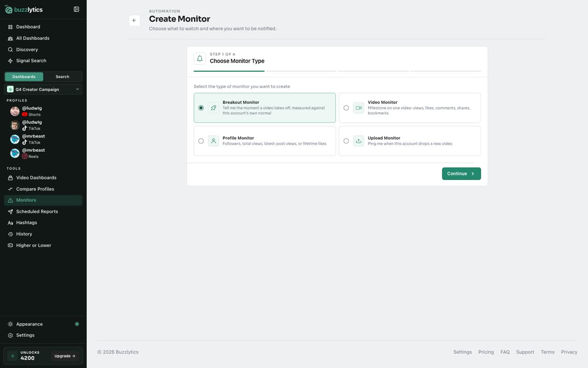Click the unlocks sparkle icon
Viewport: 588px width, 368px height.
click(13, 356)
